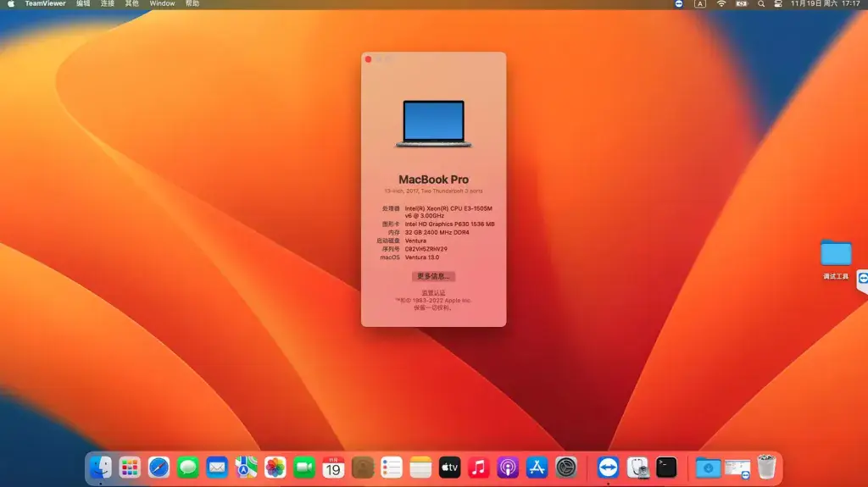The width and height of the screenshot is (868, 487).
Task: Open the 连接 menu
Action: click(108, 4)
